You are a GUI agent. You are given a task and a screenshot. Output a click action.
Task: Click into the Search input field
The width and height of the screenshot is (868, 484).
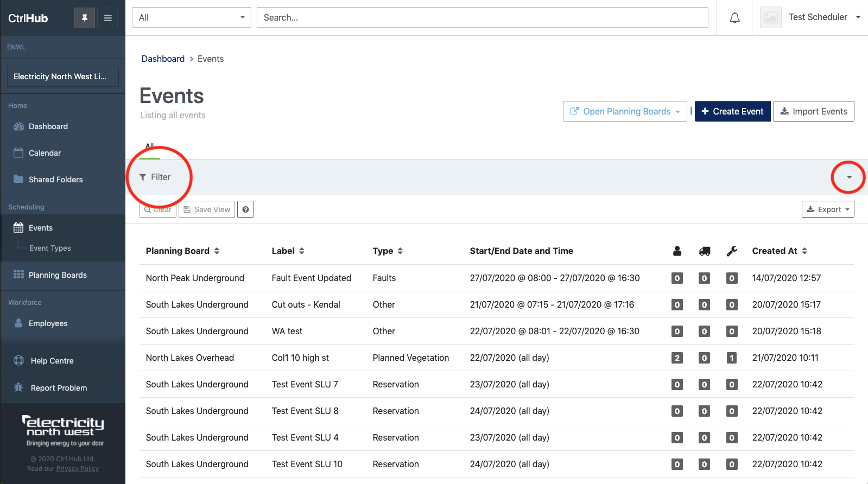tap(482, 17)
